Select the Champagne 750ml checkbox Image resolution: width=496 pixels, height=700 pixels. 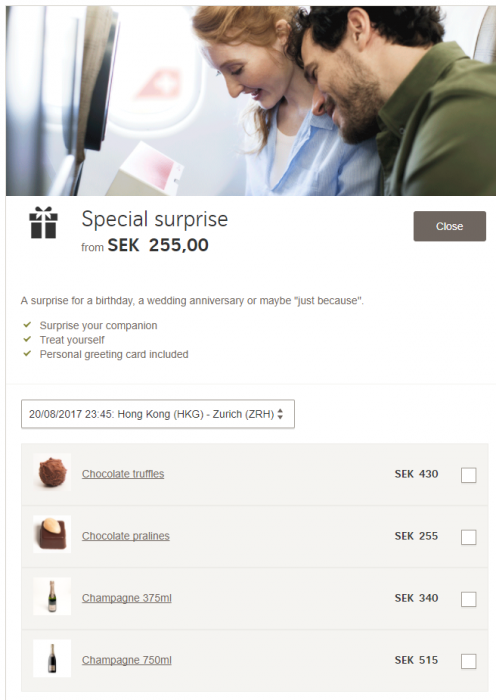[x=468, y=661]
